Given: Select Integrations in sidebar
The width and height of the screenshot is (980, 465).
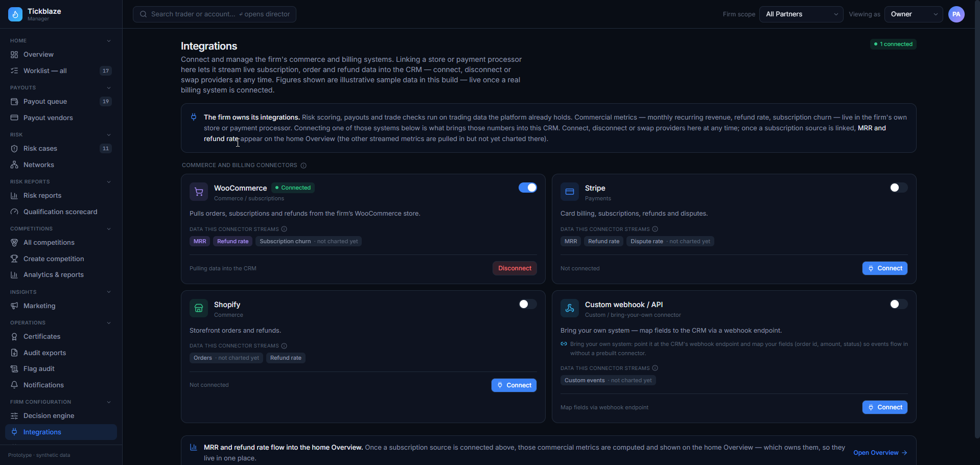Looking at the screenshot, I should coord(61,432).
